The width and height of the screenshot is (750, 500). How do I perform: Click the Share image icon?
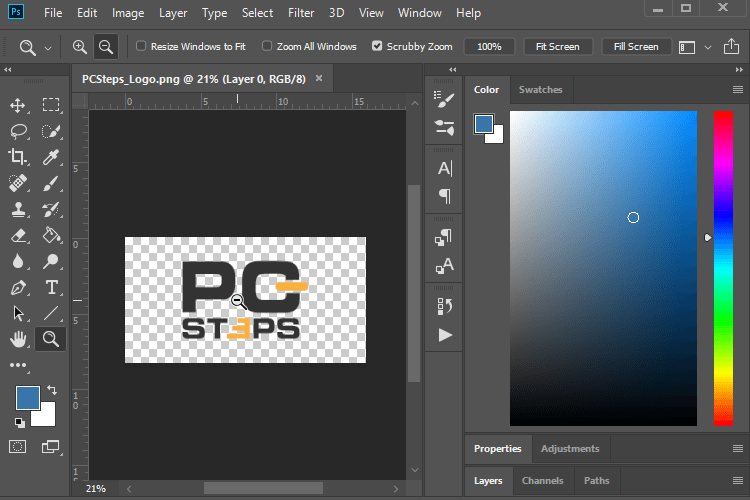[x=731, y=46]
